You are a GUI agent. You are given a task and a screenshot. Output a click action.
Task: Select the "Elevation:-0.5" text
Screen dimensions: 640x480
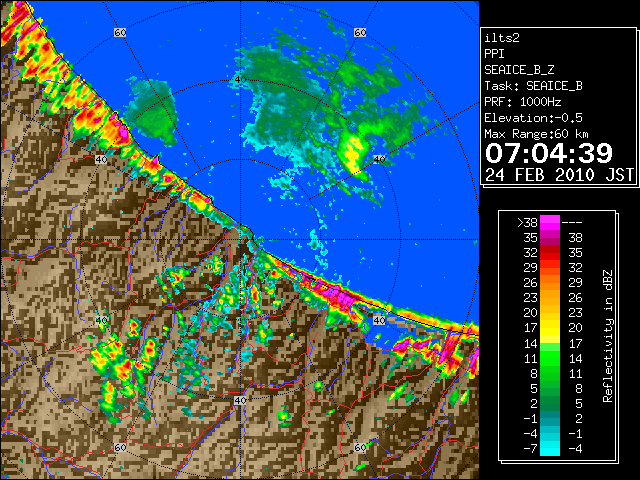(x=533, y=118)
